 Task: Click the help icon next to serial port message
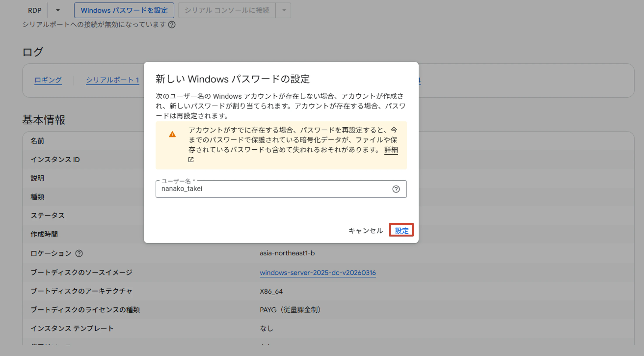point(172,25)
